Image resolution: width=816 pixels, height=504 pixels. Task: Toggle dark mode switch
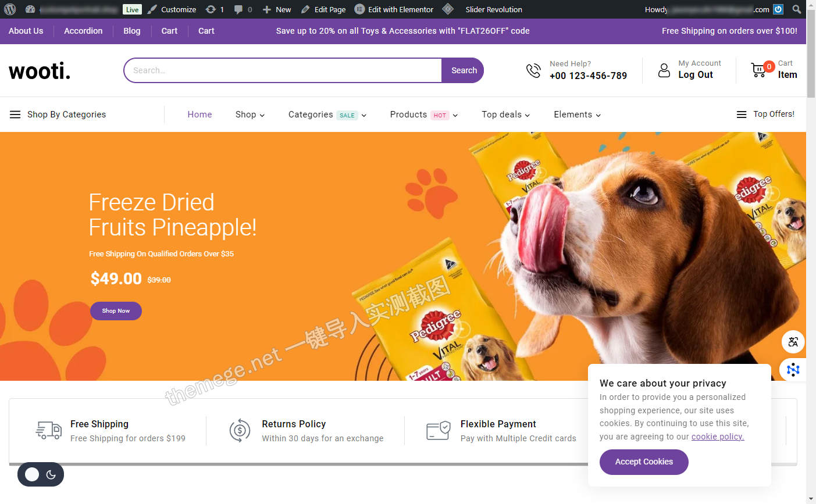pos(41,474)
